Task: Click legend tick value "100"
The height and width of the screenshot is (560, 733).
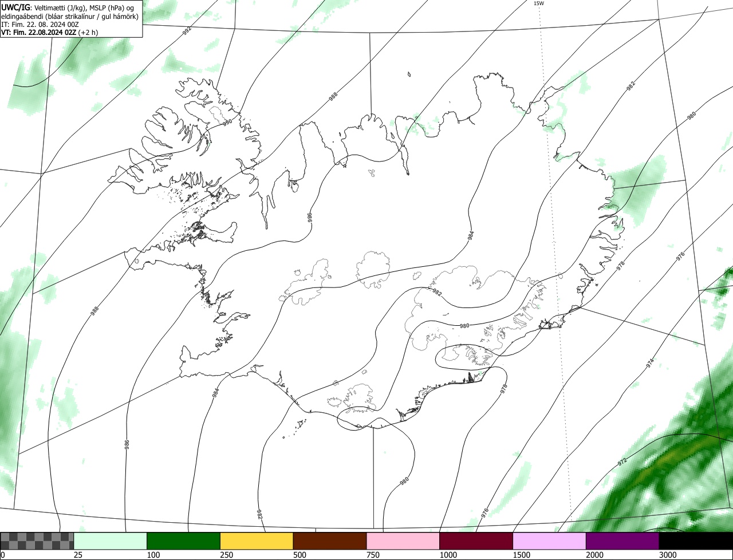Action: click(152, 555)
